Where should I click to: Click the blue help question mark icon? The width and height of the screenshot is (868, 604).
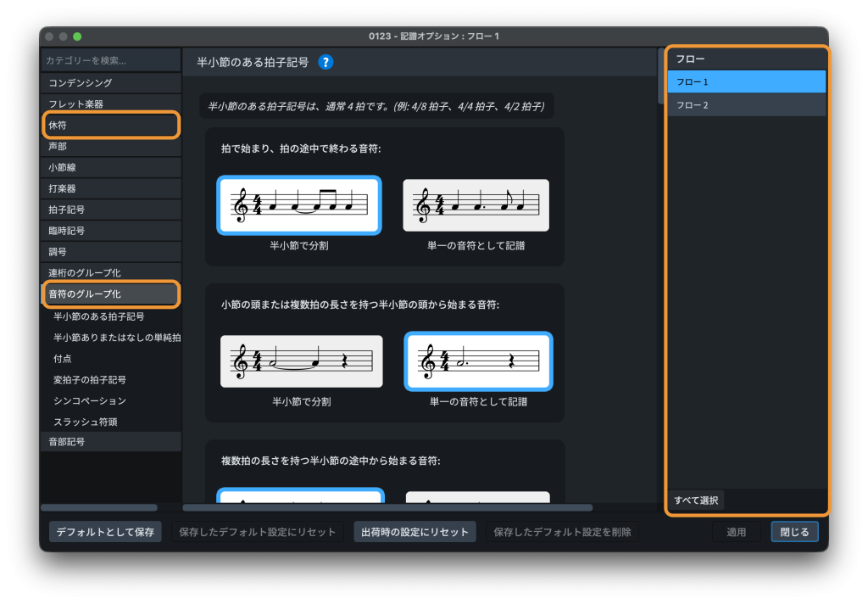325,62
